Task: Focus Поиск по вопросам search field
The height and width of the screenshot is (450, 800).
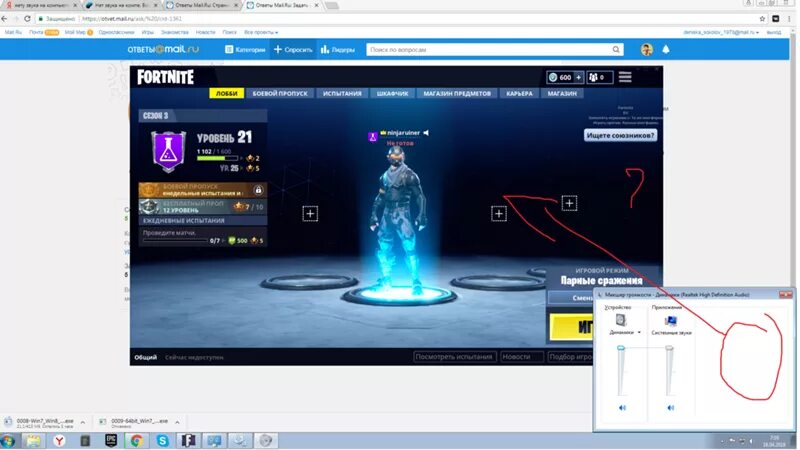Action: click(x=490, y=49)
